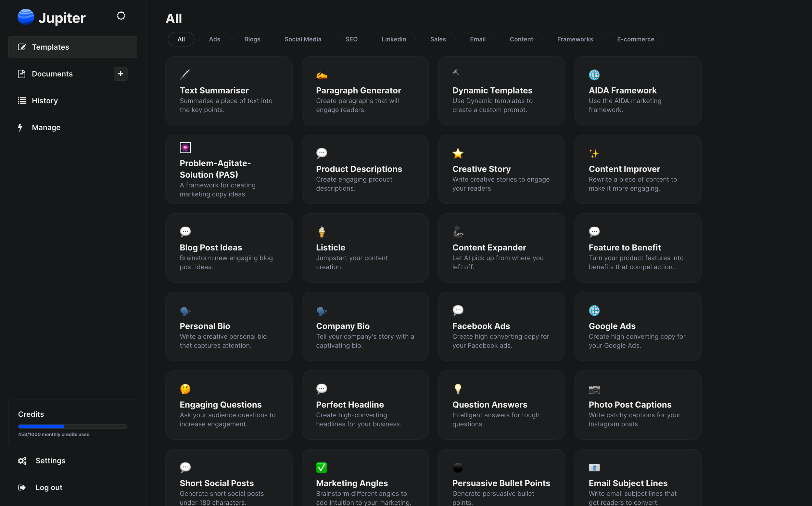
Task: Open the Google Ads template card
Action: pos(637,326)
